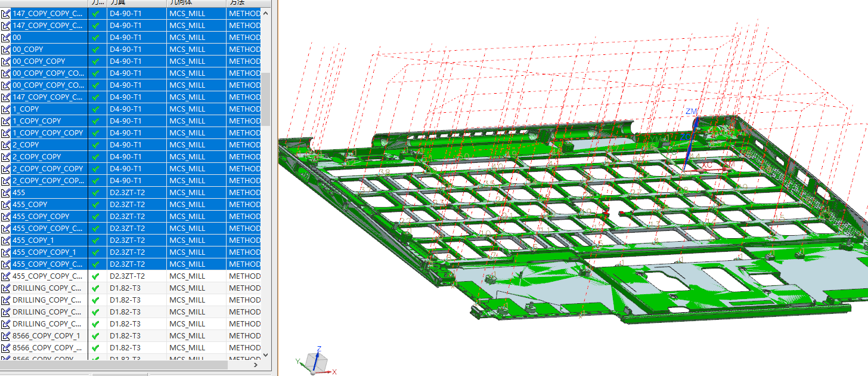Select the operation named 455
The height and width of the screenshot is (376, 868).
click(x=18, y=193)
